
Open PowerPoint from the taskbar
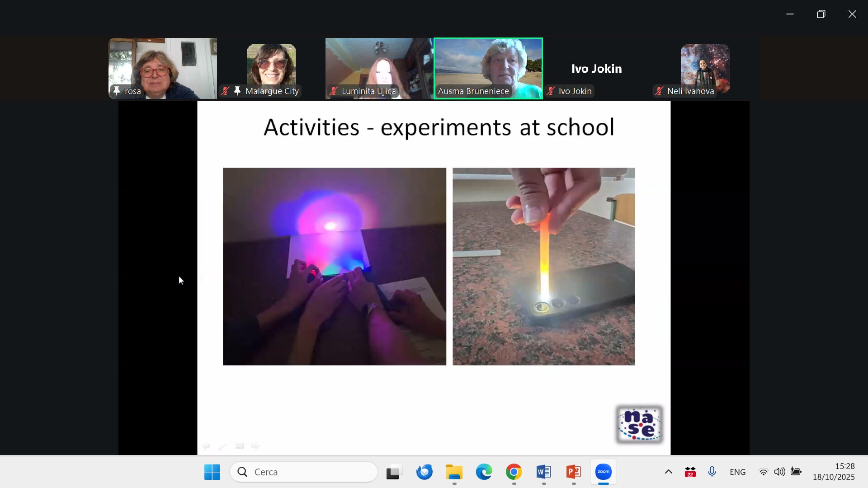point(573,472)
